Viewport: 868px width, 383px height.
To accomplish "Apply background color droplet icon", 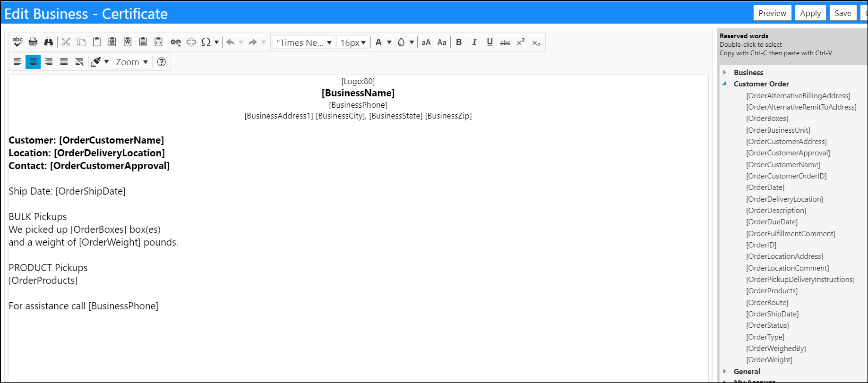I will coord(401,42).
